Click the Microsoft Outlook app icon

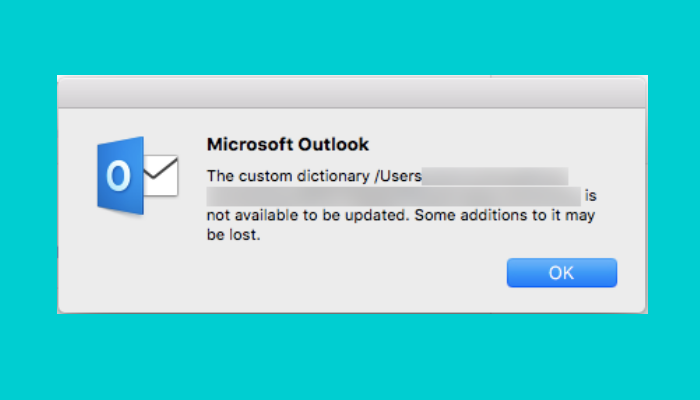(137, 176)
